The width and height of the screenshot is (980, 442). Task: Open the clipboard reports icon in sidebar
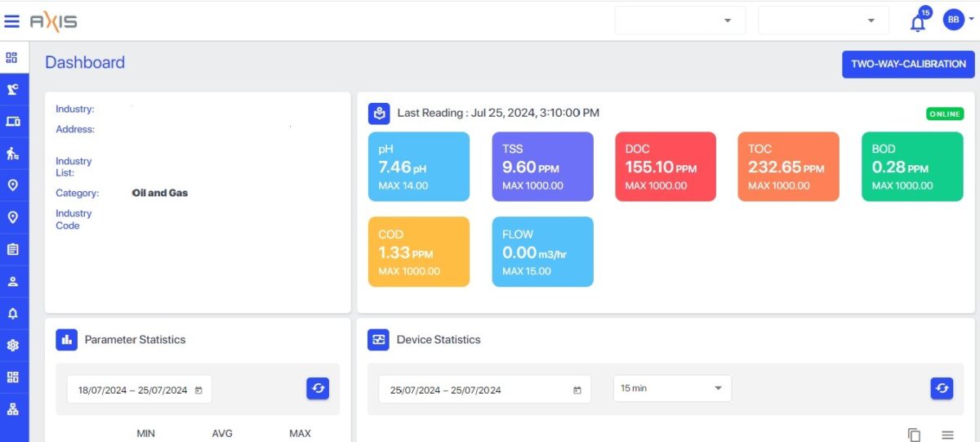pyautogui.click(x=12, y=249)
